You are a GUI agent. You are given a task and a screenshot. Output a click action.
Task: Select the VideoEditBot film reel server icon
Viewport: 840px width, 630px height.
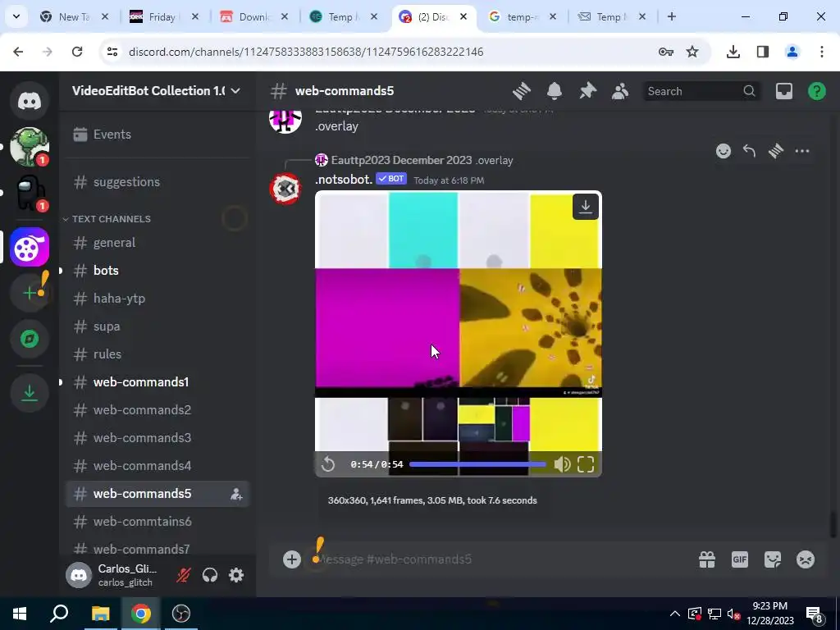(30, 247)
